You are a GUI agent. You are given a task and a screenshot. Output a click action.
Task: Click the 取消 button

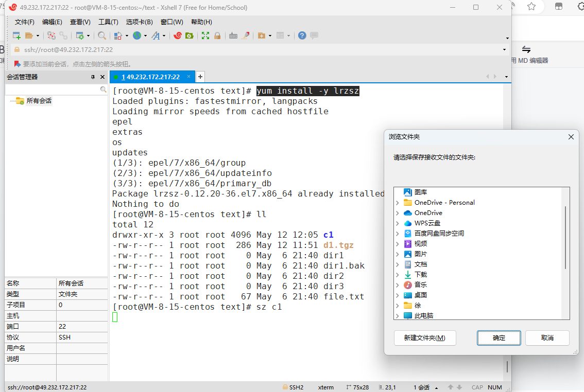pyautogui.click(x=547, y=337)
